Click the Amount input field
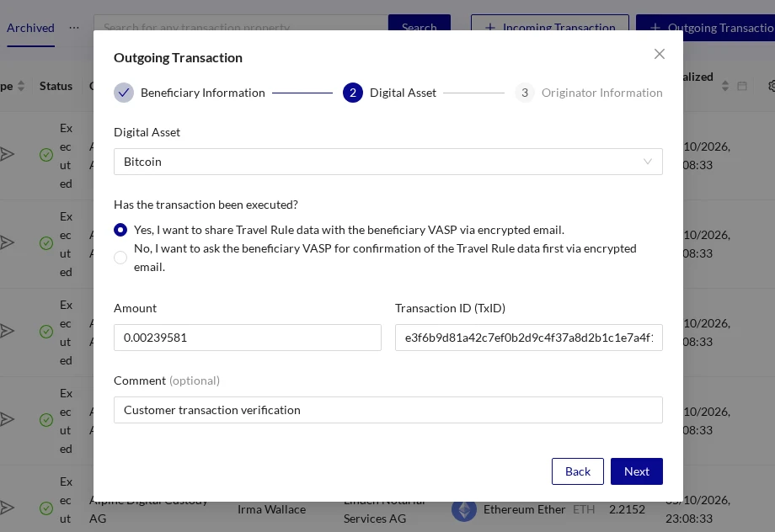This screenshot has width=775, height=532. [247, 338]
